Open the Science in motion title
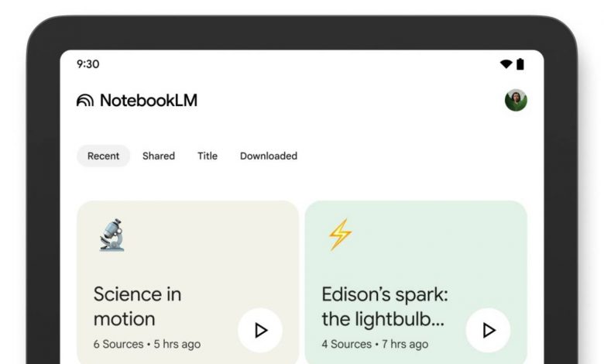 [137, 306]
